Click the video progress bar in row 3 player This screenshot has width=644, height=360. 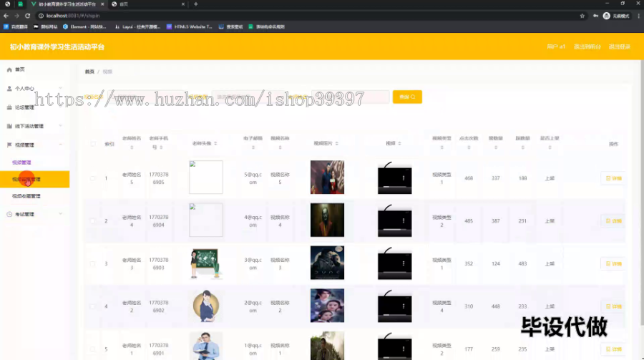395,273
